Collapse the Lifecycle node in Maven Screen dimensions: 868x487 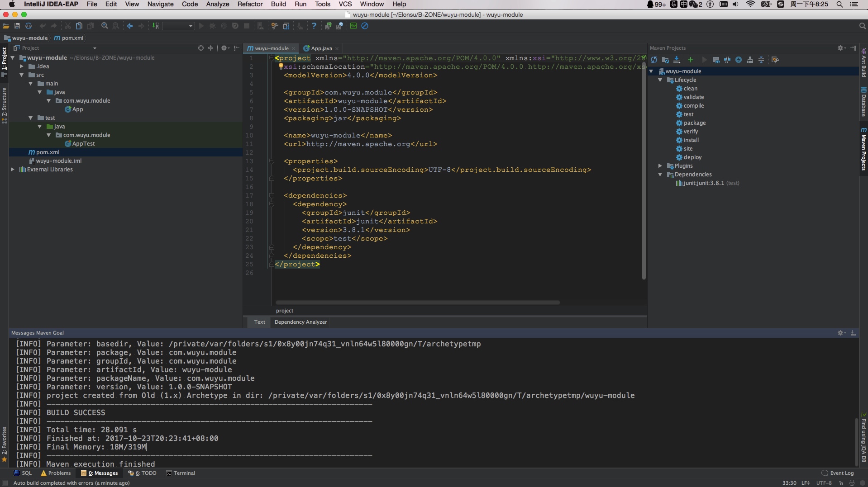click(660, 80)
